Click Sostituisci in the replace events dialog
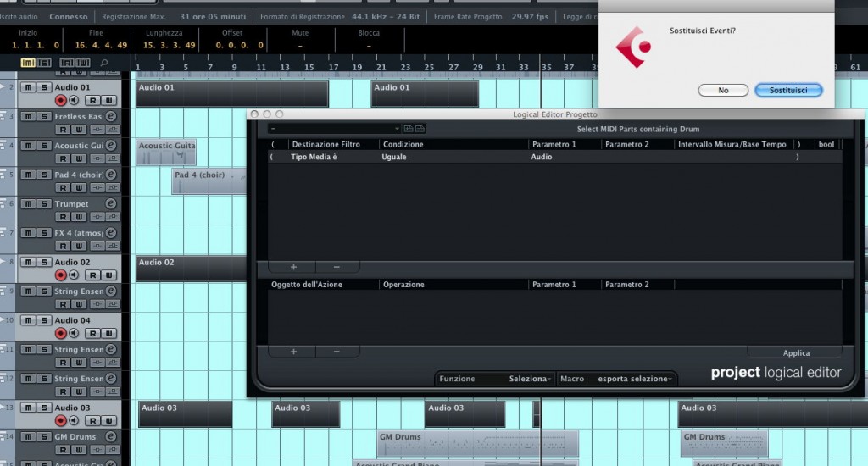The width and height of the screenshot is (868, 466). tap(788, 90)
